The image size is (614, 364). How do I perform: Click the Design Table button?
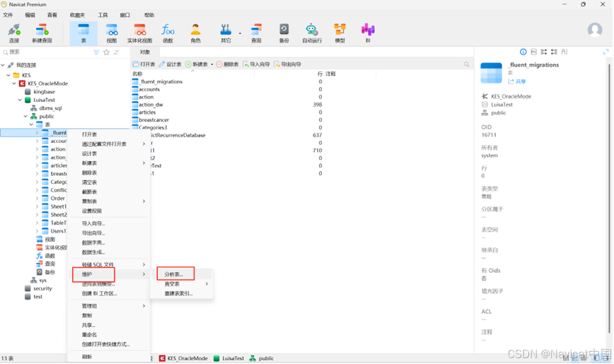coord(170,64)
